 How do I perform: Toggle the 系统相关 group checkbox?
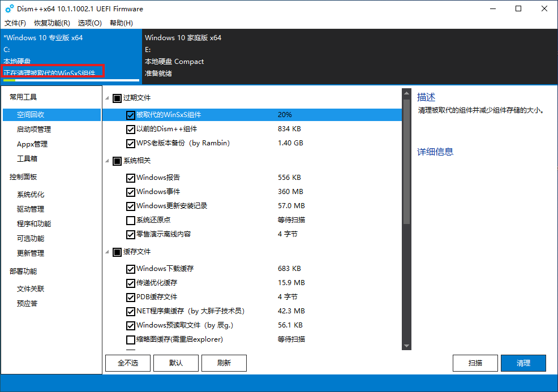(x=117, y=161)
